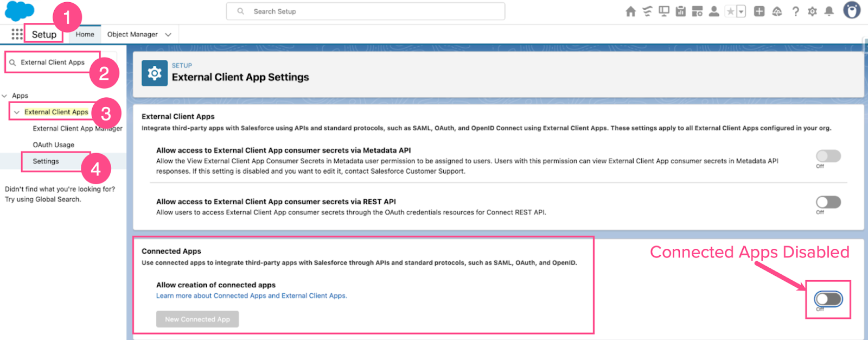Image resolution: width=868 pixels, height=340 pixels.
Task: Click the Quick Find box with External Client Apps
Action: pos(61,62)
